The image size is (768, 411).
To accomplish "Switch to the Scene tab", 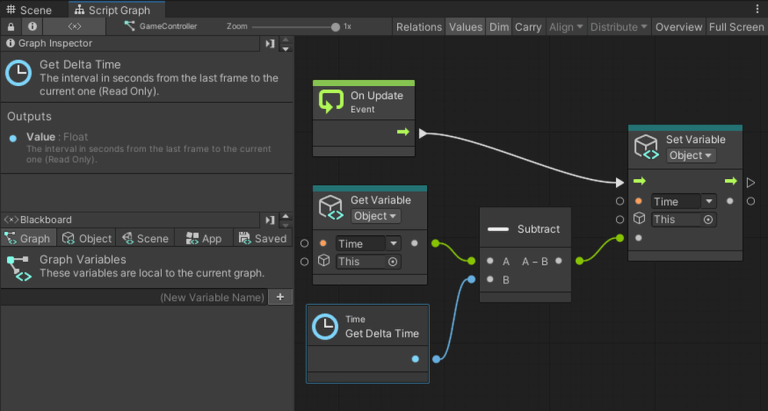I will (x=28, y=10).
